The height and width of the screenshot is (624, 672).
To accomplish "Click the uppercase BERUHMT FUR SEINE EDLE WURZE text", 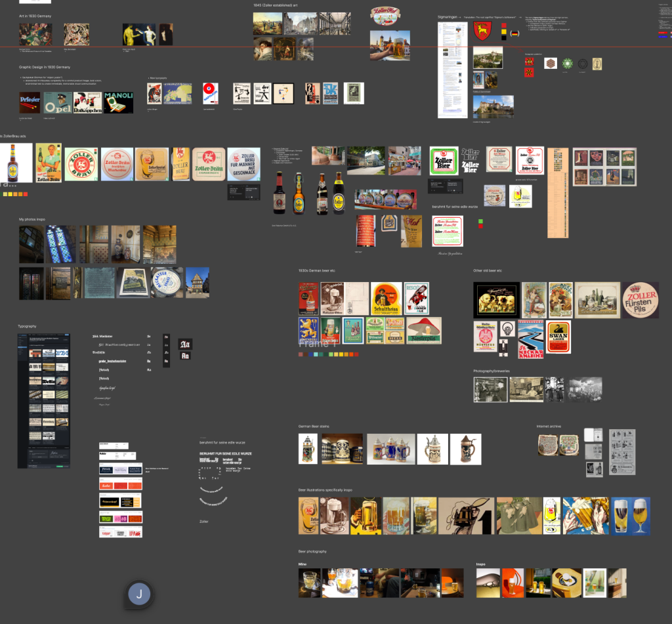I will tap(226, 453).
